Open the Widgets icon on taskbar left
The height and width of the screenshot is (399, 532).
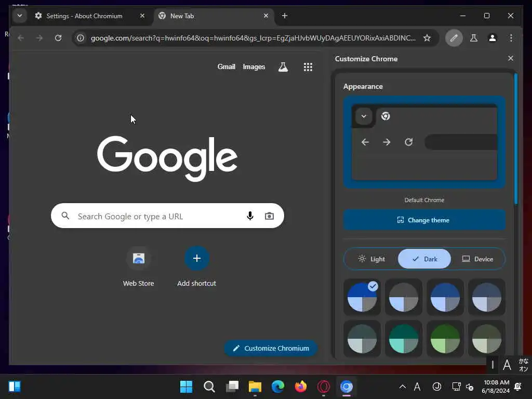pos(14,387)
